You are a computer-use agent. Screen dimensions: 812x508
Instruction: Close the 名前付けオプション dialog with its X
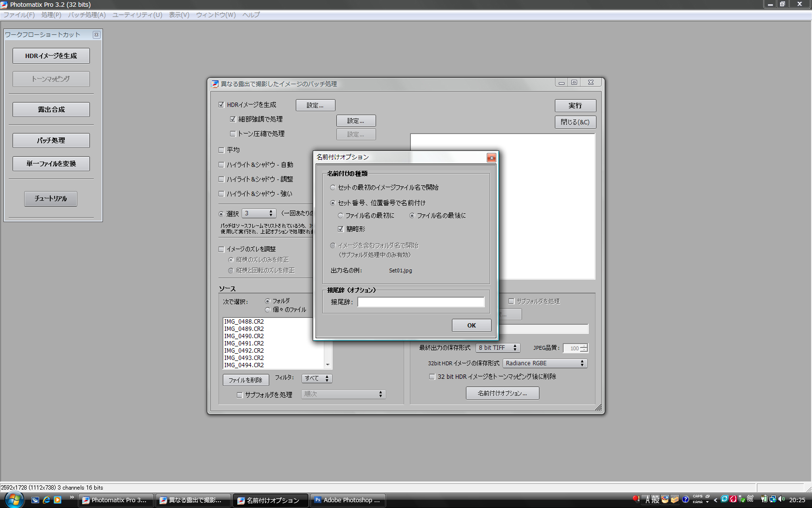click(x=491, y=158)
